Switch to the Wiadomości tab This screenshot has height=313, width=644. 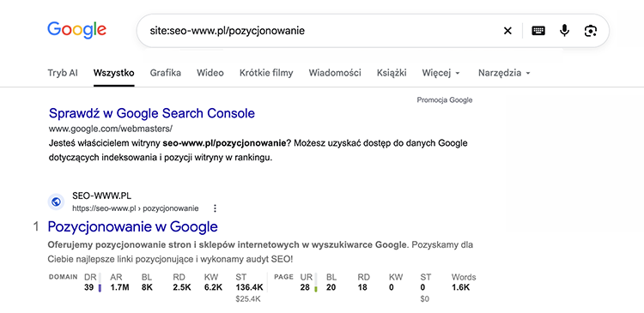(x=335, y=73)
